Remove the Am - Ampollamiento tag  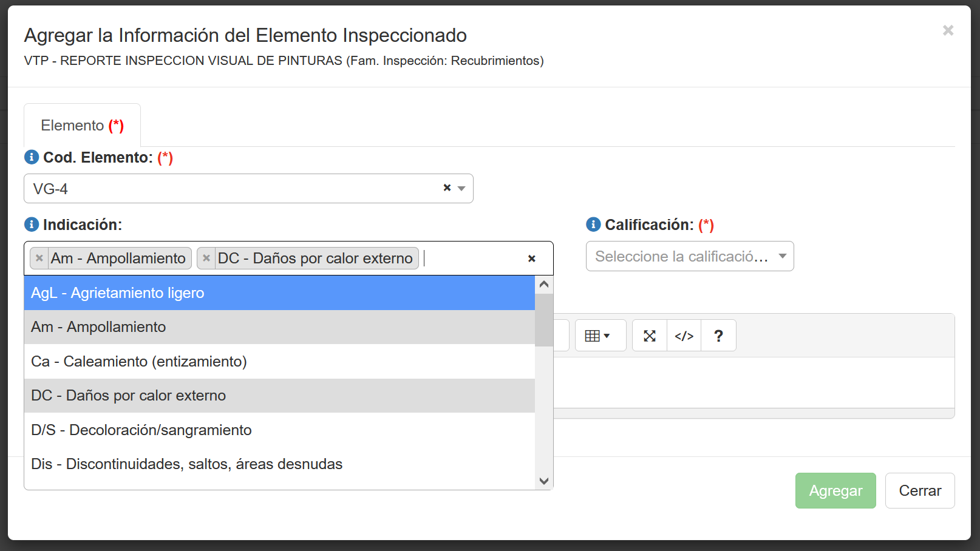coord(39,259)
